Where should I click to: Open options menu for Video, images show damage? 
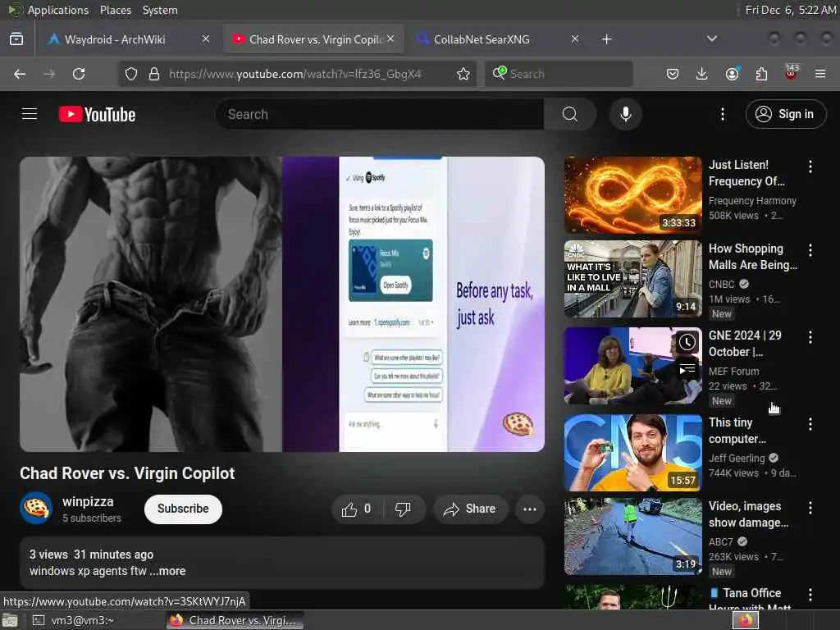pos(810,508)
